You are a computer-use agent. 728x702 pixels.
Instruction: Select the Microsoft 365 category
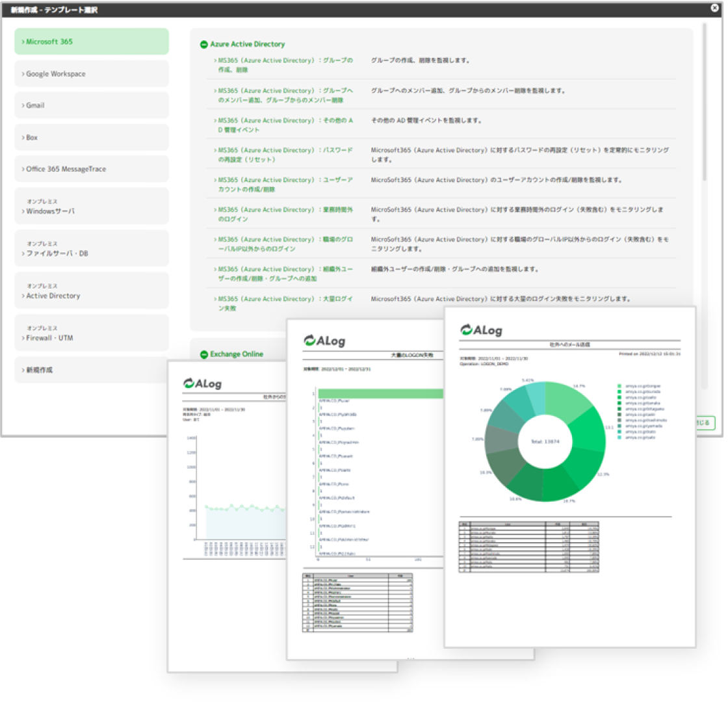tap(92, 42)
